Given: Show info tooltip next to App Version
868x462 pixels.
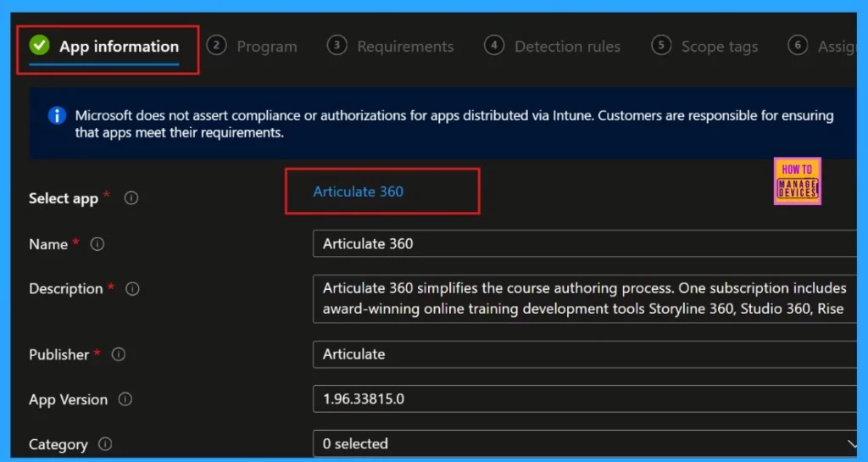Looking at the screenshot, I should pos(125,399).
